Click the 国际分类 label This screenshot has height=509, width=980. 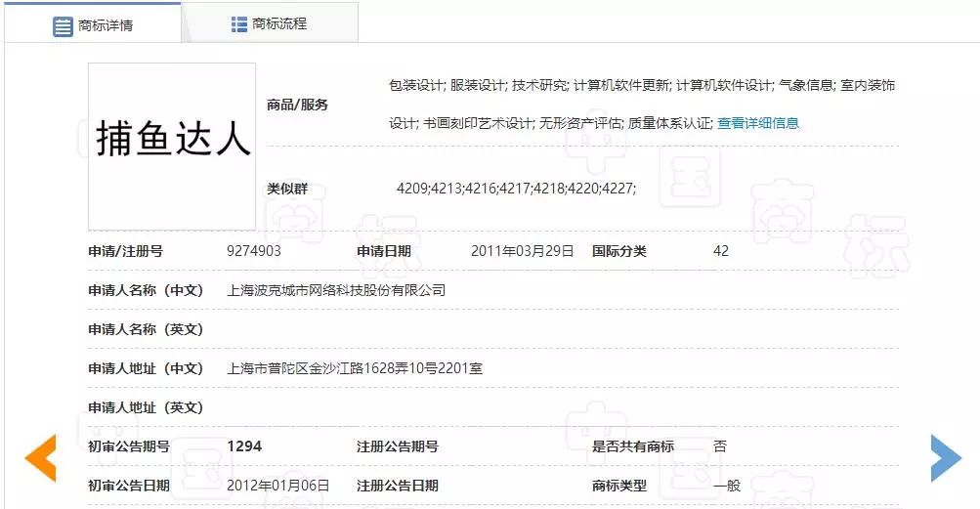619,251
